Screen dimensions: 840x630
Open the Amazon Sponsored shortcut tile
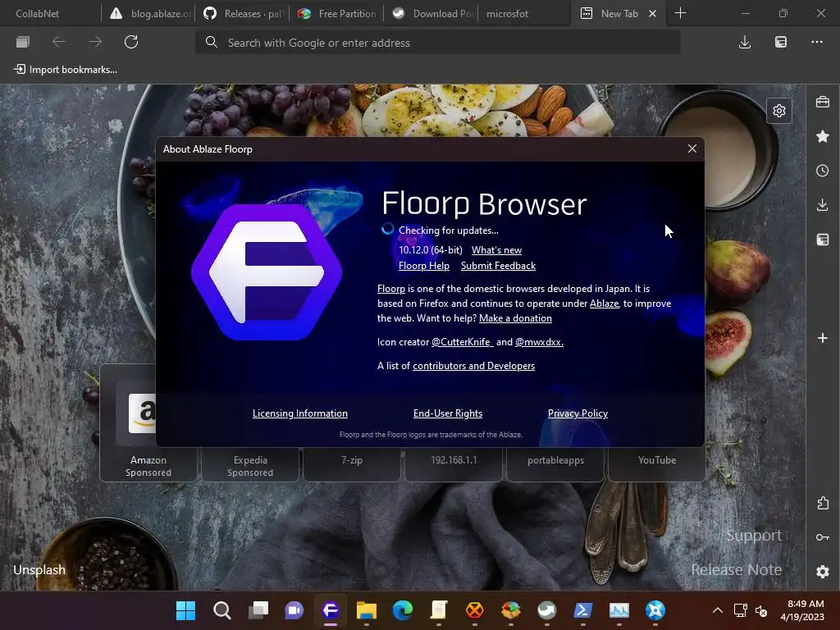148,423
